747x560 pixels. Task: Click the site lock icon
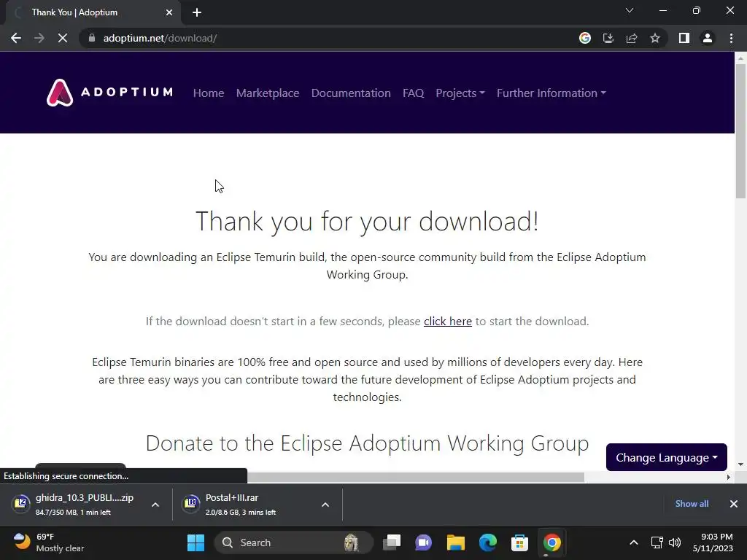click(x=92, y=38)
